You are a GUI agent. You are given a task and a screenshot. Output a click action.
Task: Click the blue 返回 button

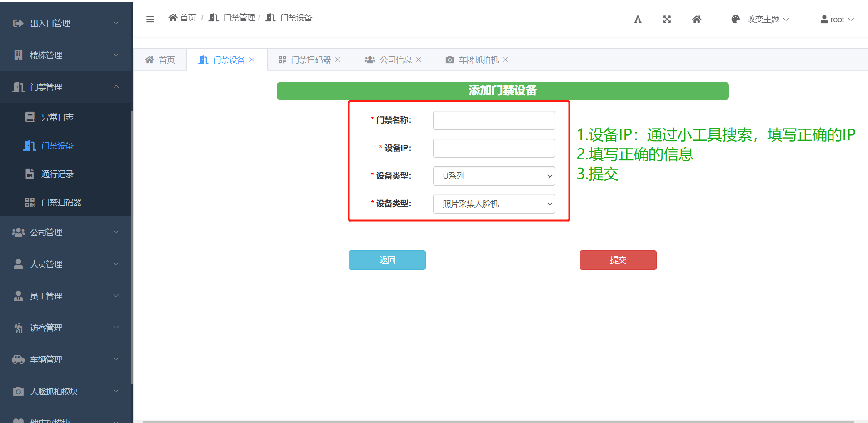point(387,260)
